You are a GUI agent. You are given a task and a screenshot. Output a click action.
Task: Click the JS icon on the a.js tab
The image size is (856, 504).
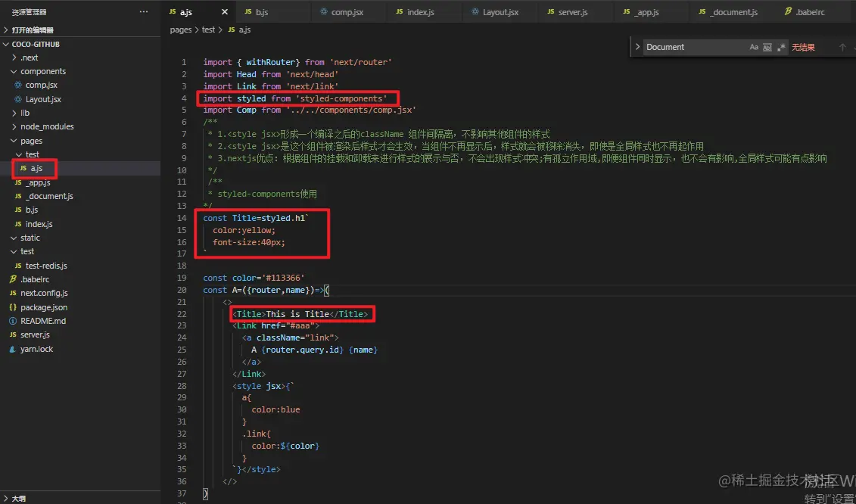coord(173,12)
